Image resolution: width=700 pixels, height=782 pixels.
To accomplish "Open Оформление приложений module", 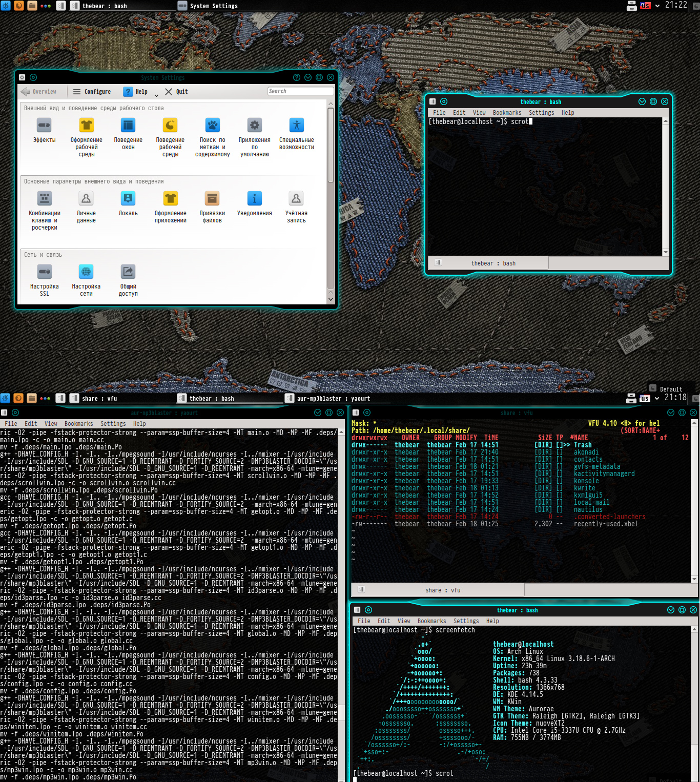I will click(x=171, y=207).
